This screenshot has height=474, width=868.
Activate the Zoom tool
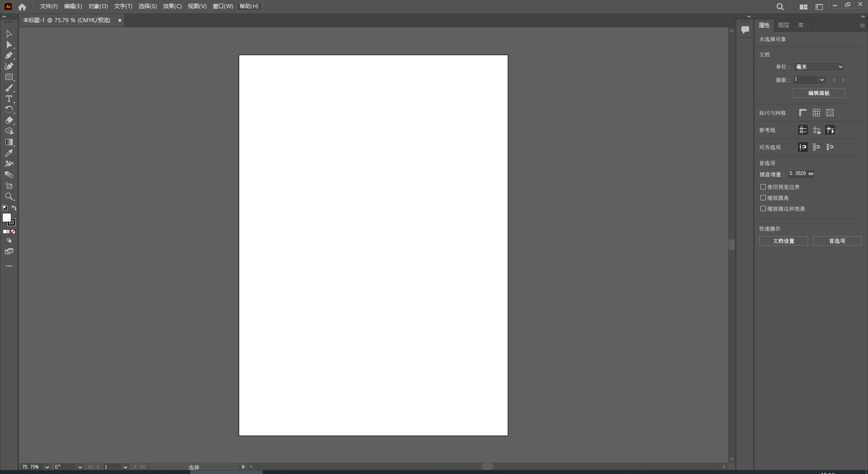[9, 197]
